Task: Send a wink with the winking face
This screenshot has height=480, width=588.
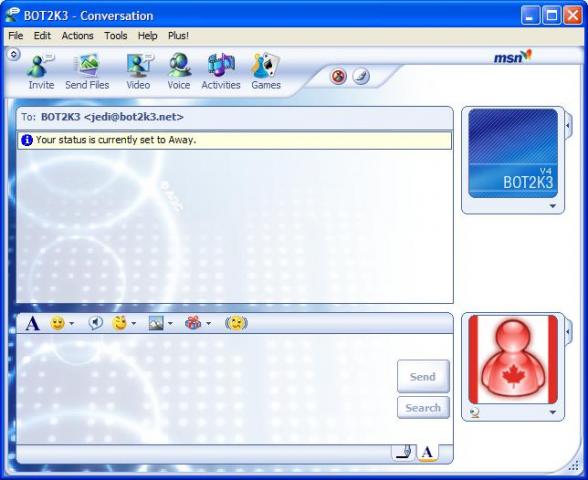Action: click(x=120, y=323)
